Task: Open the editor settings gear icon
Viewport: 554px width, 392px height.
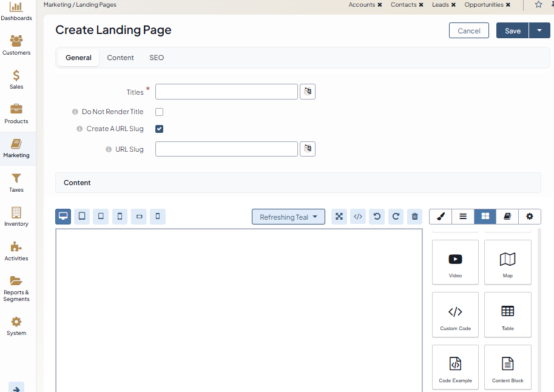Action: click(x=530, y=217)
